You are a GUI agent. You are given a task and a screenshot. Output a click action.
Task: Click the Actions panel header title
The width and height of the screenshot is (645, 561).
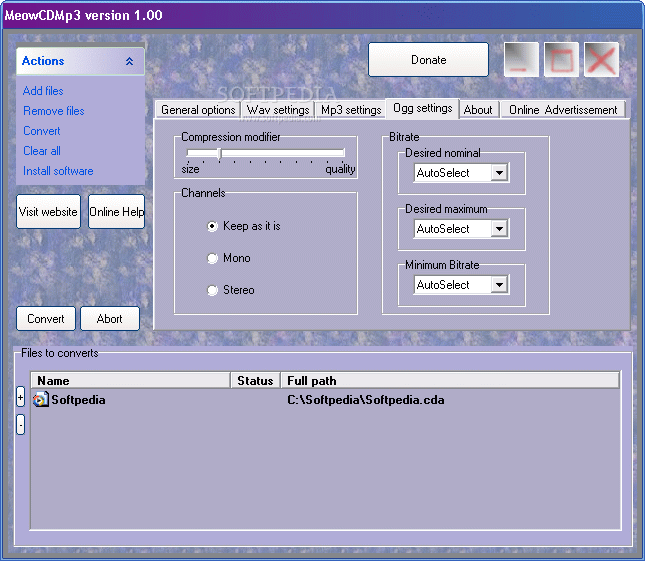tap(43, 61)
